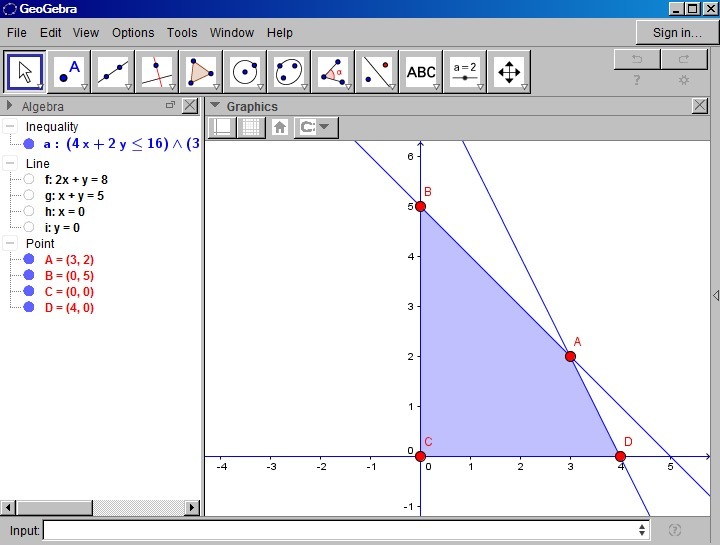Click the input help icon

(675, 530)
